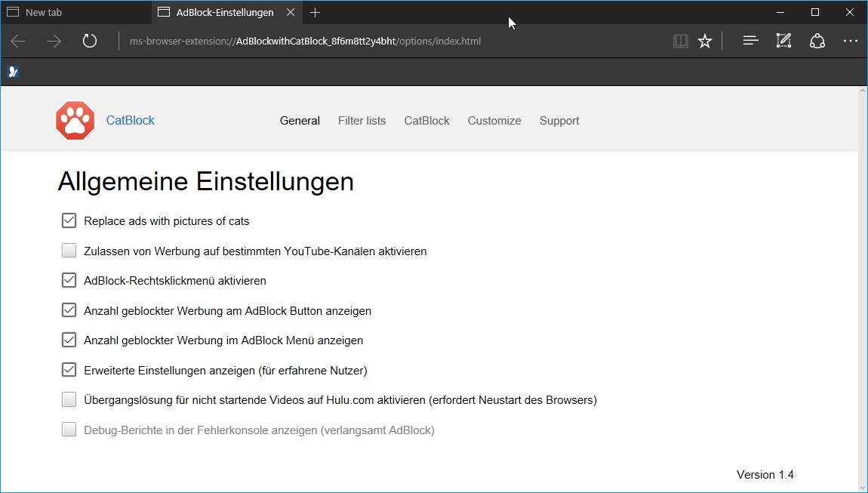Open the General settings tab
The height and width of the screenshot is (493, 868).
pyautogui.click(x=300, y=121)
